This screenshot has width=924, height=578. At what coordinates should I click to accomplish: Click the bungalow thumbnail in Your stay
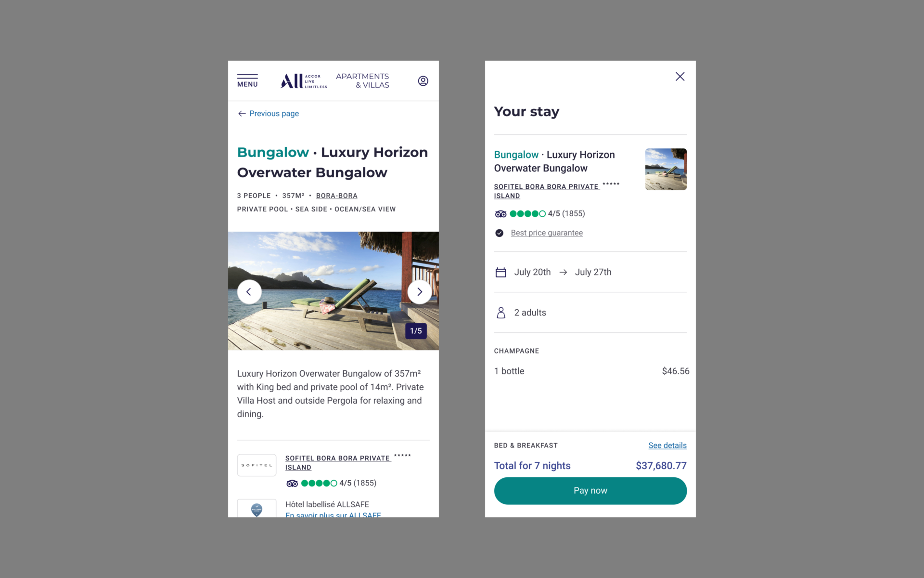pyautogui.click(x=666, y=169)
